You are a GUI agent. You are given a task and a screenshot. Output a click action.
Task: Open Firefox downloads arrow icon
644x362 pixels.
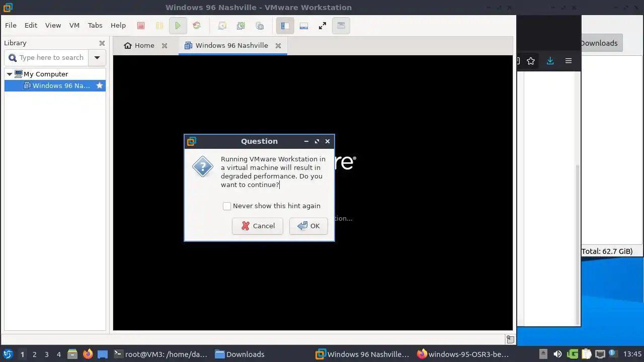tap(550, 61)
